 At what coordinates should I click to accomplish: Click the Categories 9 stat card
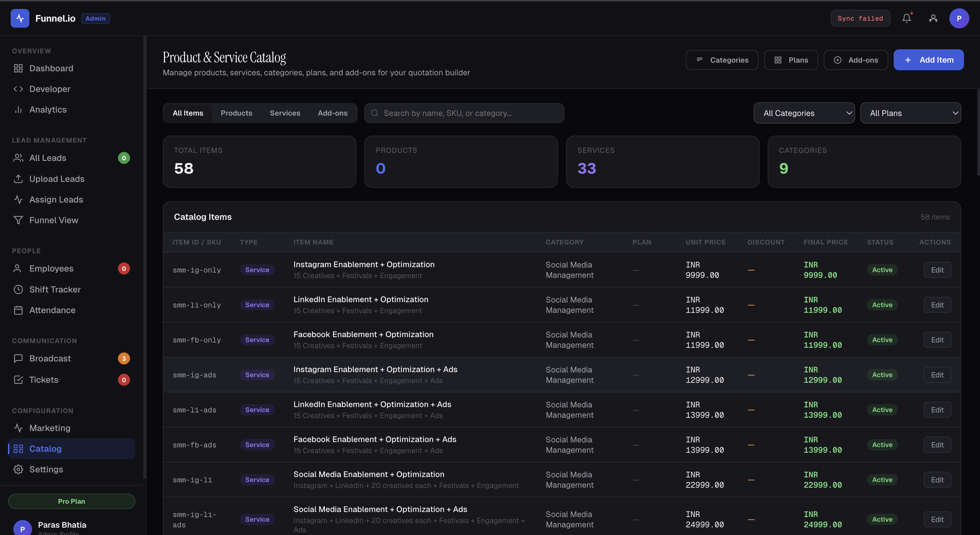(x=864, y=162)
